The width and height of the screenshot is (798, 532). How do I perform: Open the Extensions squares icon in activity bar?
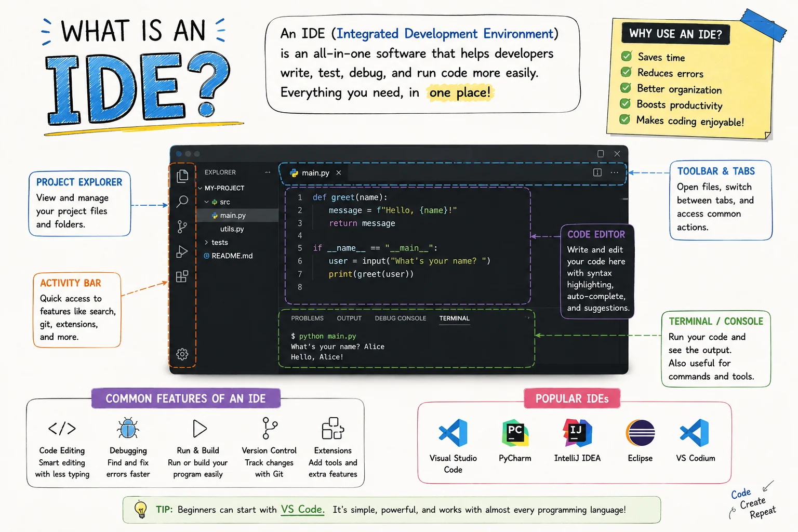coord(182,276)
